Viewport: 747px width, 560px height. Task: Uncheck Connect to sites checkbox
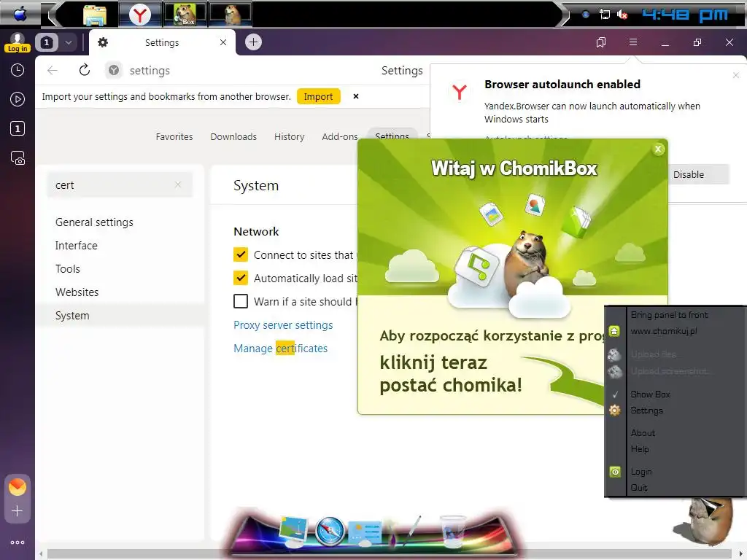(x=241, y=254)
